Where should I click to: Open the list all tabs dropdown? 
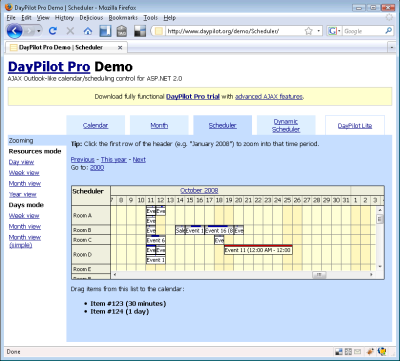(392, 48)
